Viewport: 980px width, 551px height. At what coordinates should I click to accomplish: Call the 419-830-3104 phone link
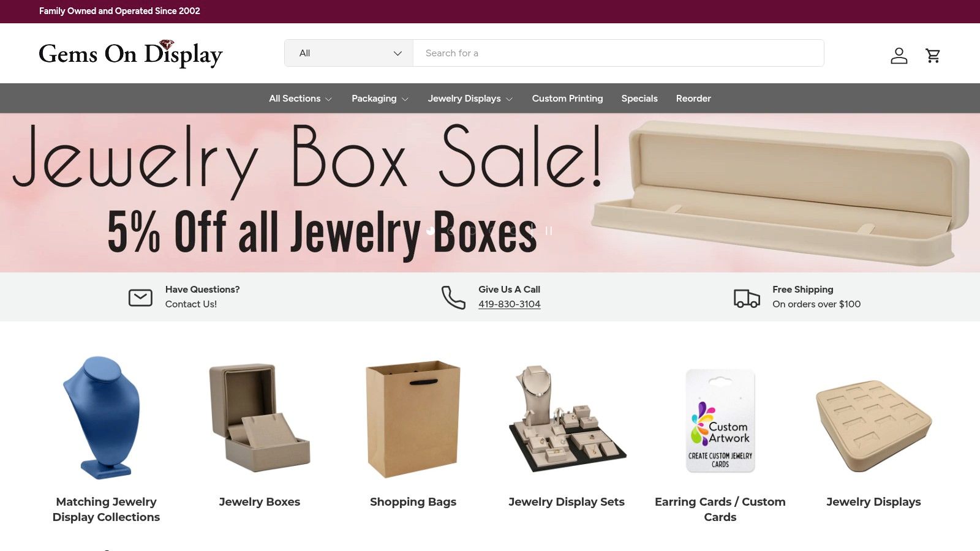[x=510, y=304]
